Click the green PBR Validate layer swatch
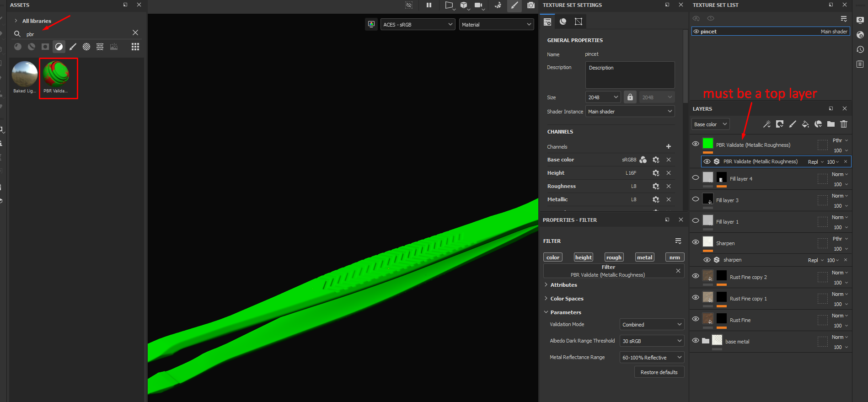868x402 pixels. (x=708, y=144)
